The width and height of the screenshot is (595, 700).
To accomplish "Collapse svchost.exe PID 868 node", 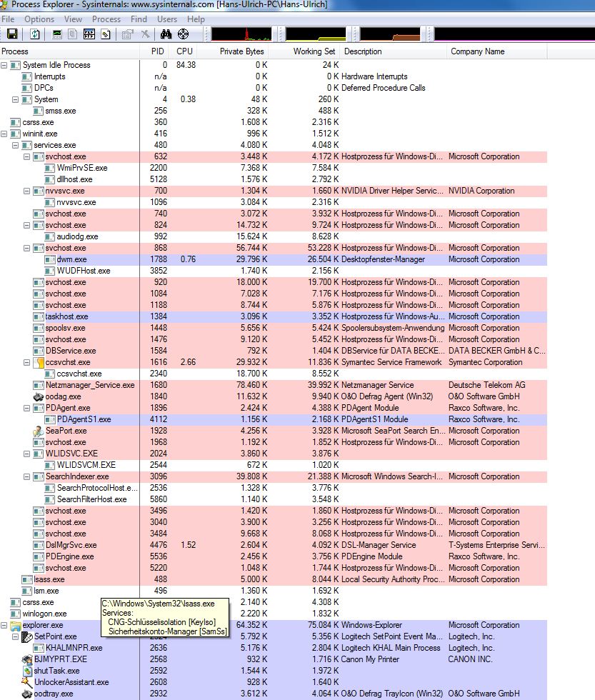I will point(26,248).
